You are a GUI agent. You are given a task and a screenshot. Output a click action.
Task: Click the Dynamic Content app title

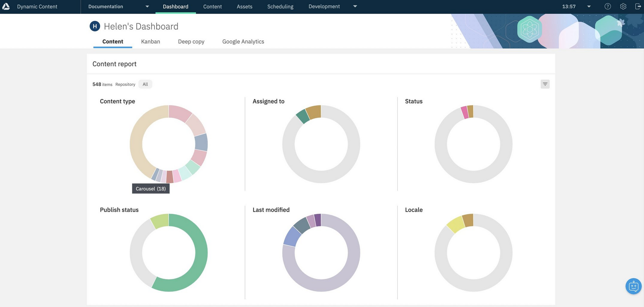click(x=37, y=7)
